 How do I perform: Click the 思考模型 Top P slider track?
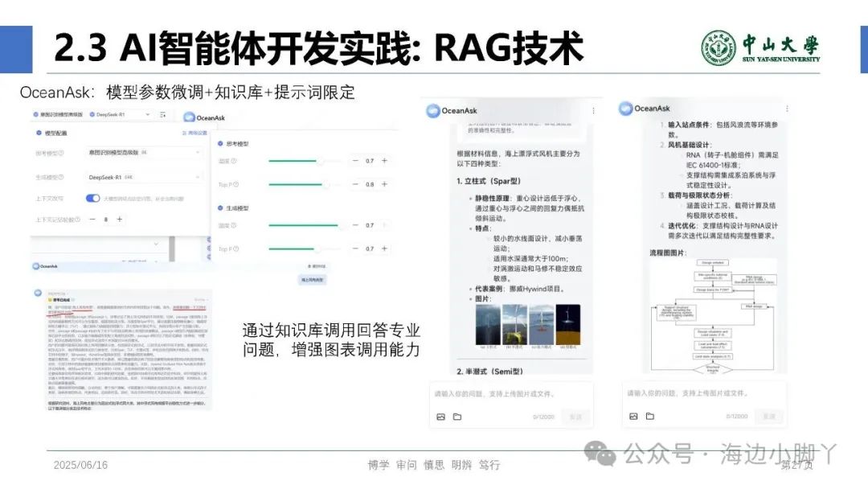[305, 184]
